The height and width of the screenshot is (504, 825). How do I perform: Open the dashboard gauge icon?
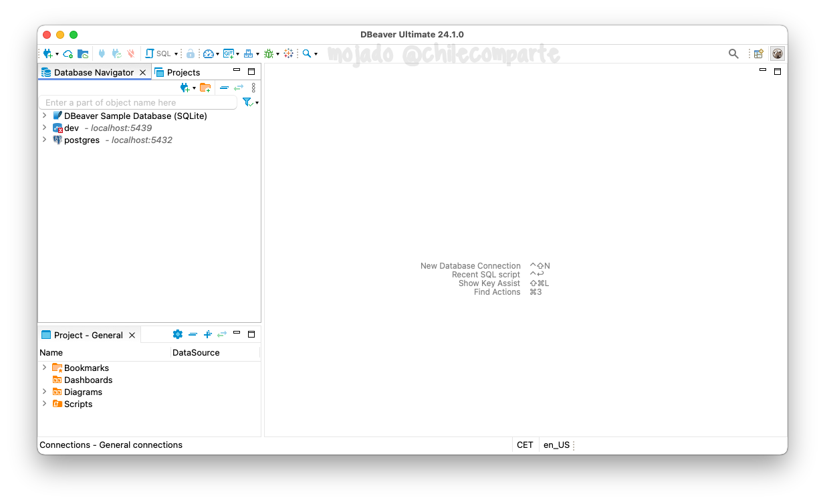(x=209, y=53)
